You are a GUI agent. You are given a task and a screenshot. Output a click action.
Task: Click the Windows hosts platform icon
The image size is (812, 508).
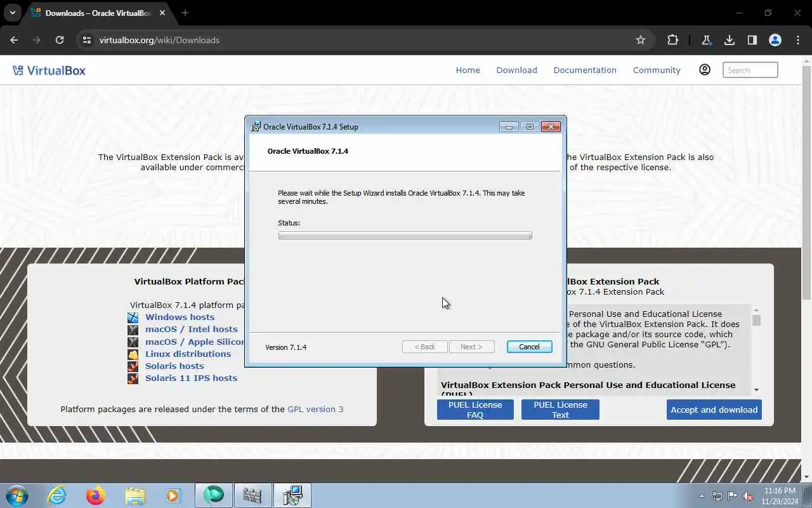pos(133,317)
